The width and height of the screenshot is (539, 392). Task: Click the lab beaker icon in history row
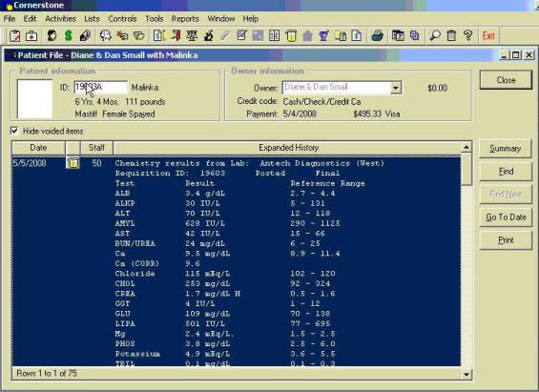[x=73, y=162]
